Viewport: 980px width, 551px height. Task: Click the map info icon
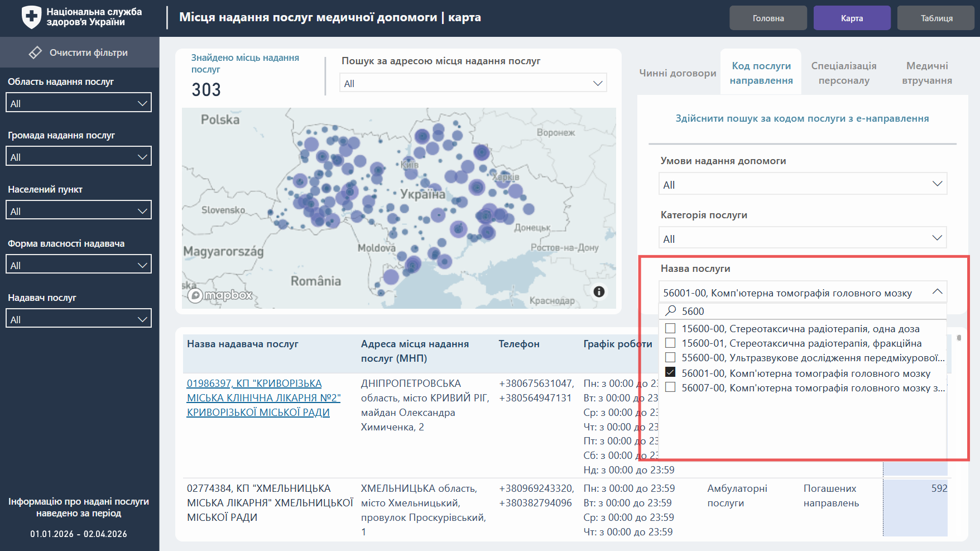tap(599, 291)
